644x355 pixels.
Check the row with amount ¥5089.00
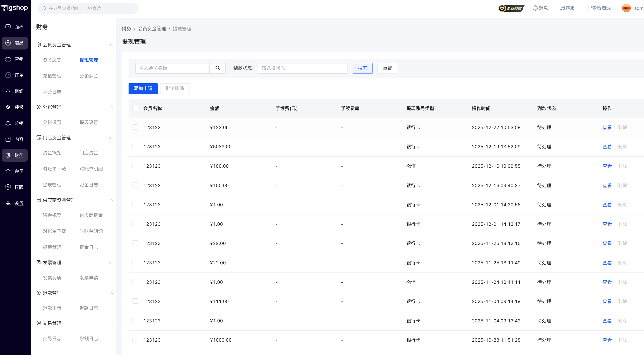135,146
